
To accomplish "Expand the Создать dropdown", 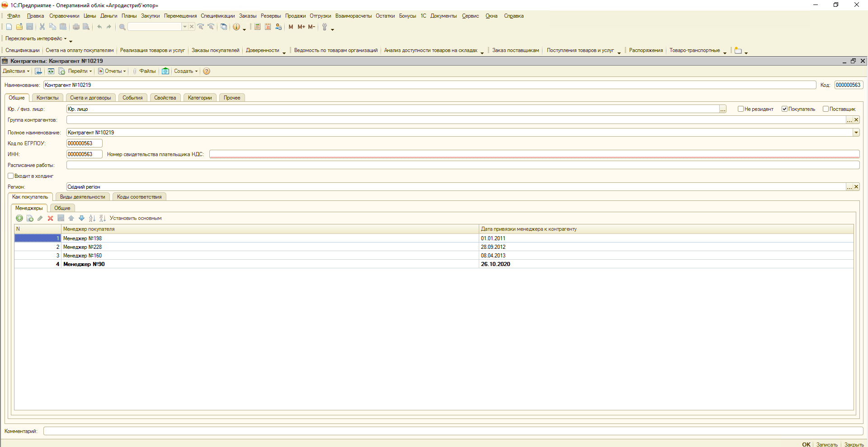I will 185,71.
